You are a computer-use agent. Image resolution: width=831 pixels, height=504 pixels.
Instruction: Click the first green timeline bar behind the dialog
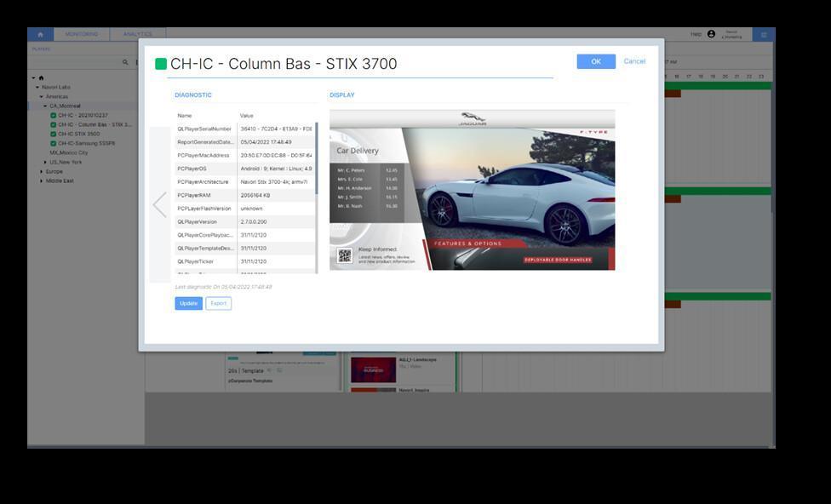[718, 85]
